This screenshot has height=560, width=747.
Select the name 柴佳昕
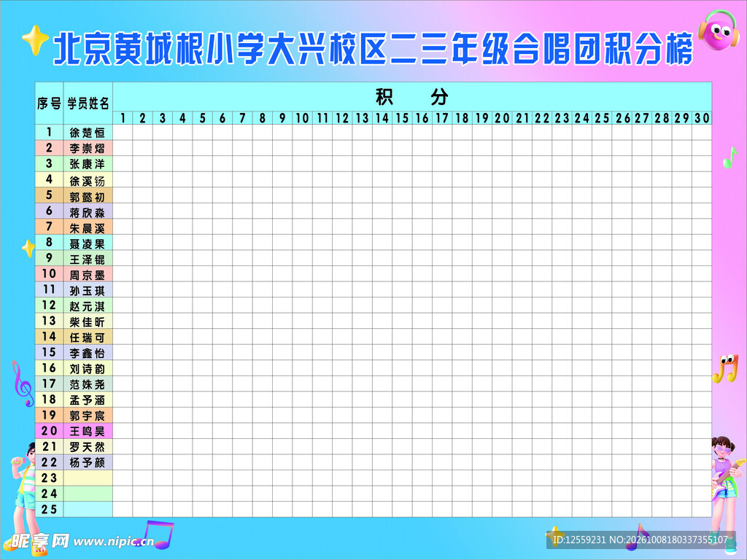point(88,322)
